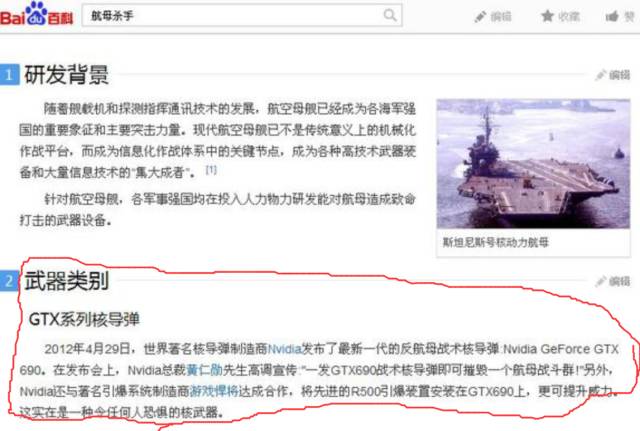Open the 游戏悍将 hyperlink
This screenshot has height=431, width=640.
214,391
